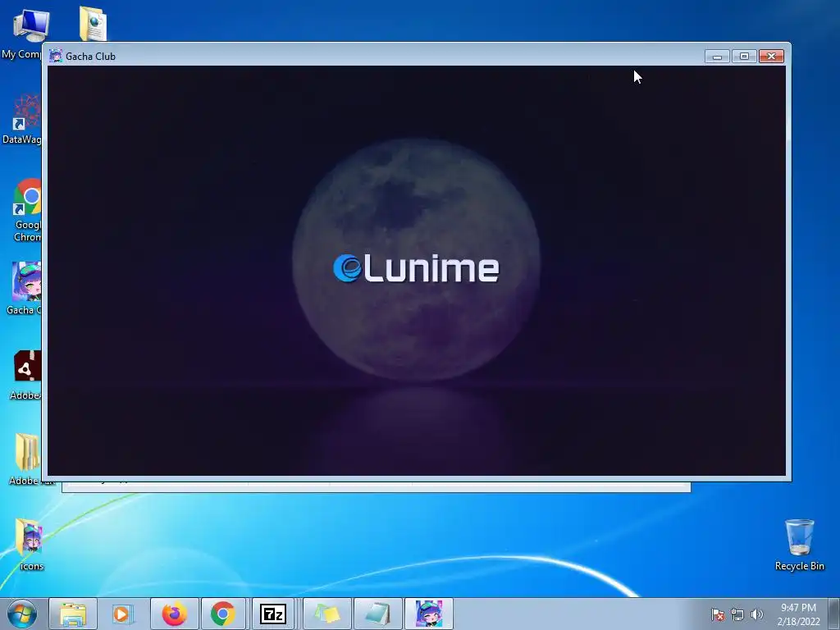The width and height of the screenshot is (840, 630).
Task: Click the Show desktop button
Action: [834, 614]
